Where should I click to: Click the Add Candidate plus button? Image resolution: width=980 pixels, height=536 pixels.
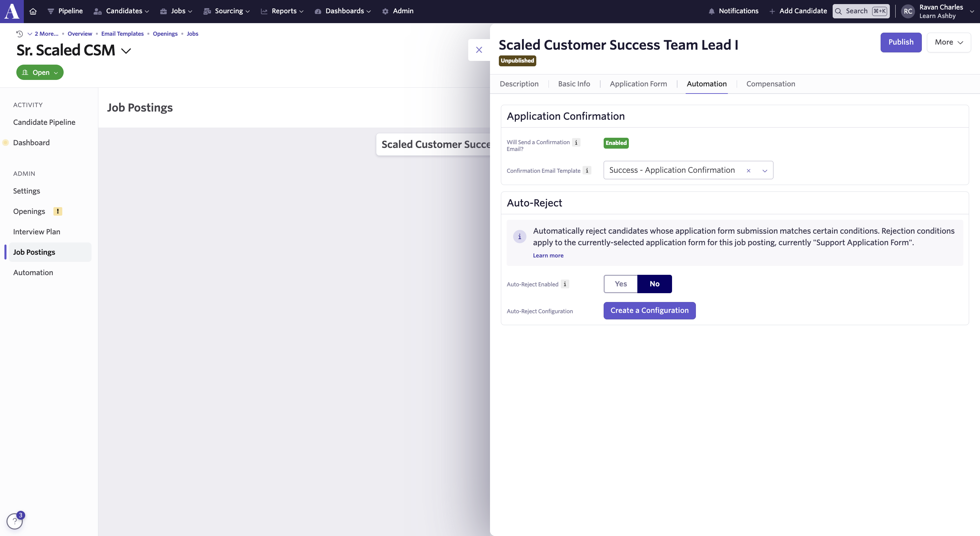(798, 11)
